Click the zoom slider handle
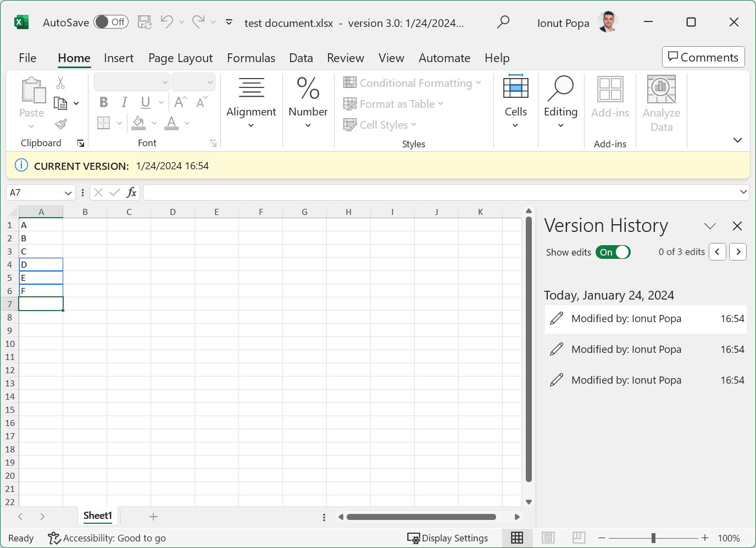This screenshot has height=548, width=756. tap(653, 538)
